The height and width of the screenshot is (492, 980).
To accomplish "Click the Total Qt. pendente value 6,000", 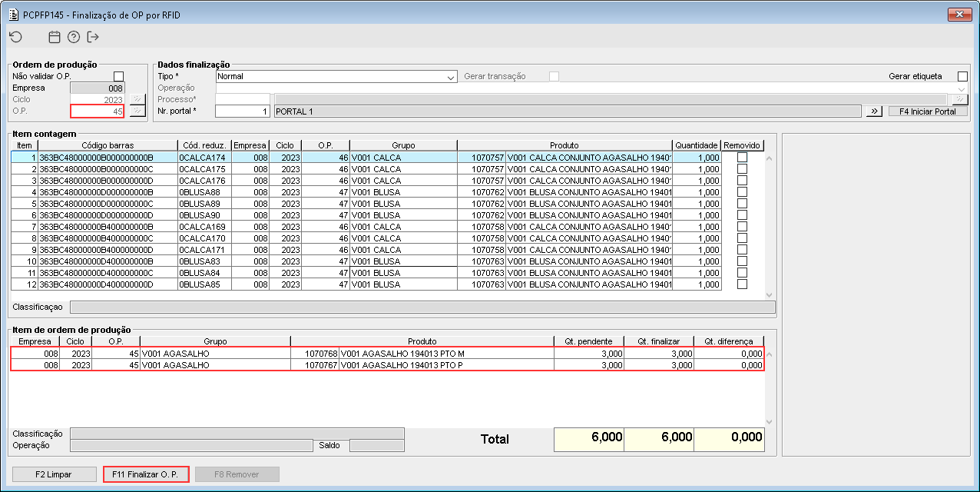I will coord(589,438).
